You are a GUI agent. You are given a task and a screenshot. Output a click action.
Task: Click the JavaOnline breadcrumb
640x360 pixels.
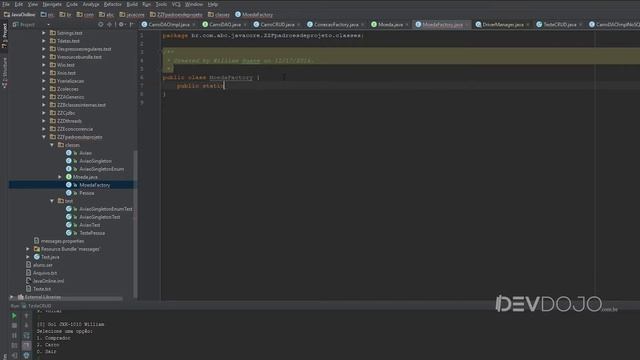point(20,14)
